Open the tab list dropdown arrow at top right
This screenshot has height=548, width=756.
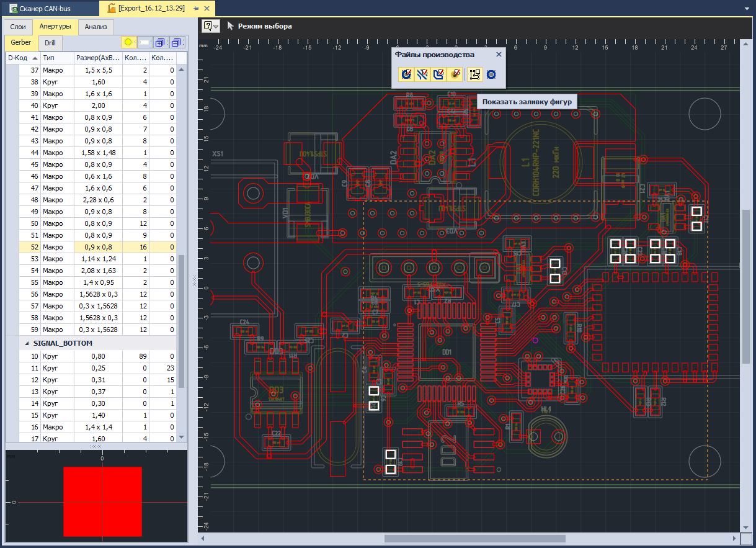747,8
